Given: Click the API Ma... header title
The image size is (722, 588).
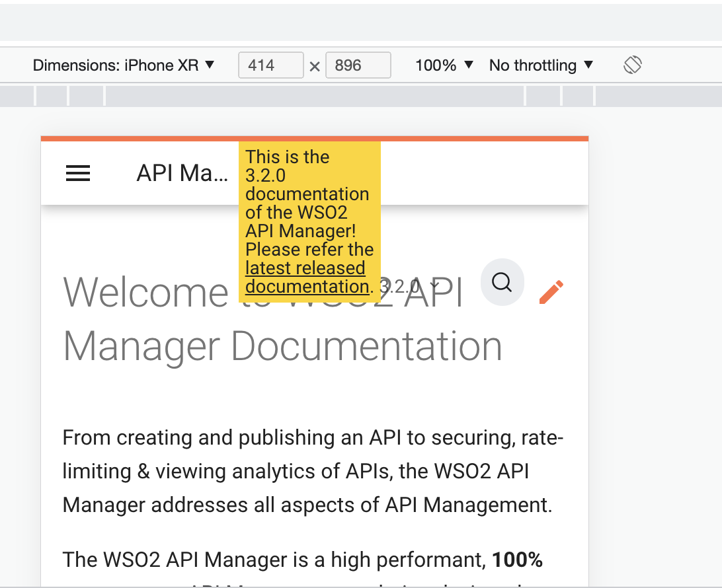Looking at the screenshot, I should 182,174.
